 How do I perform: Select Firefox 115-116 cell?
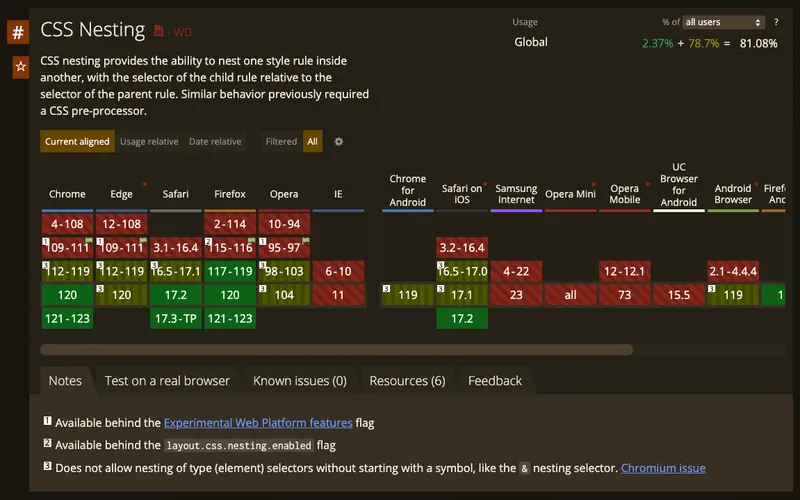(x=230, y=247)
